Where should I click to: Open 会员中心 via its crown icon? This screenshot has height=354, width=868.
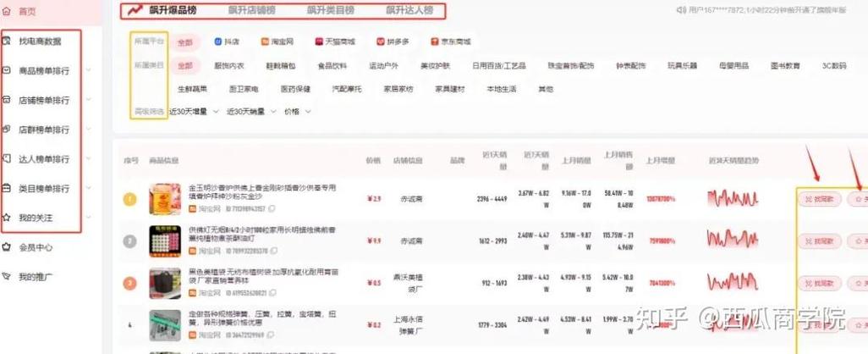(6, 247)
